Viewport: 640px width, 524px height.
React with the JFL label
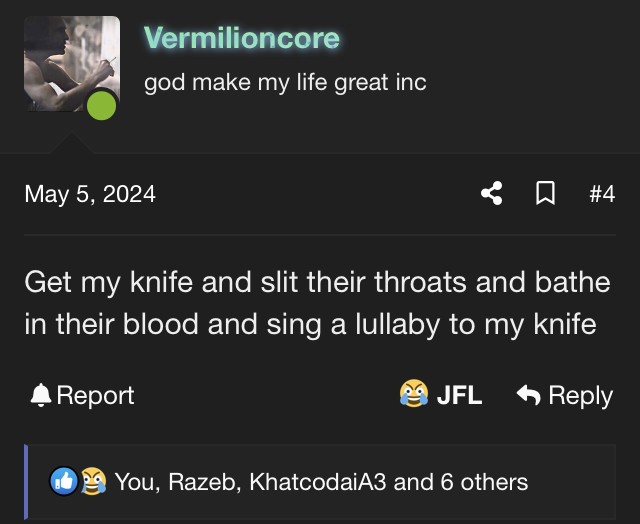(459, 396)
